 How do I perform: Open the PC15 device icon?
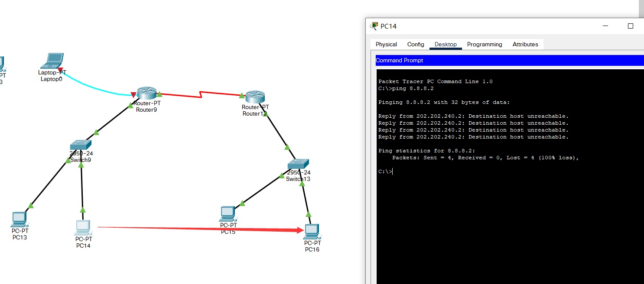228,213
